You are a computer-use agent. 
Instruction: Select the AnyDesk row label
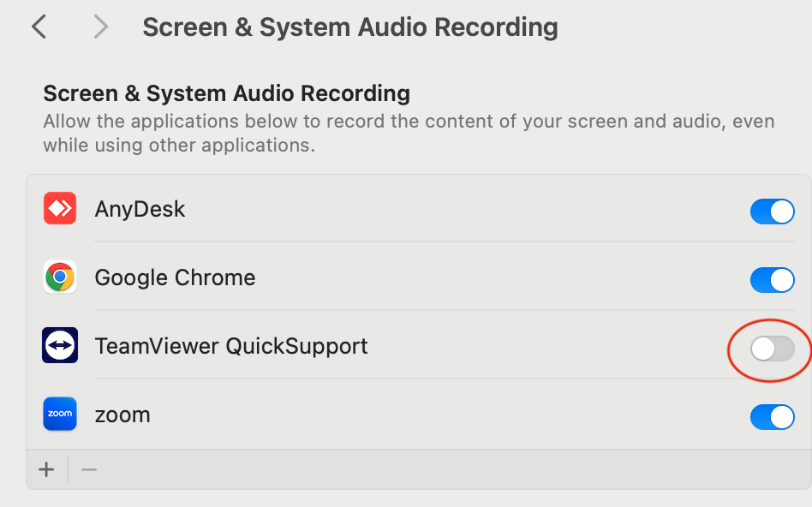[x=140, y=209]
